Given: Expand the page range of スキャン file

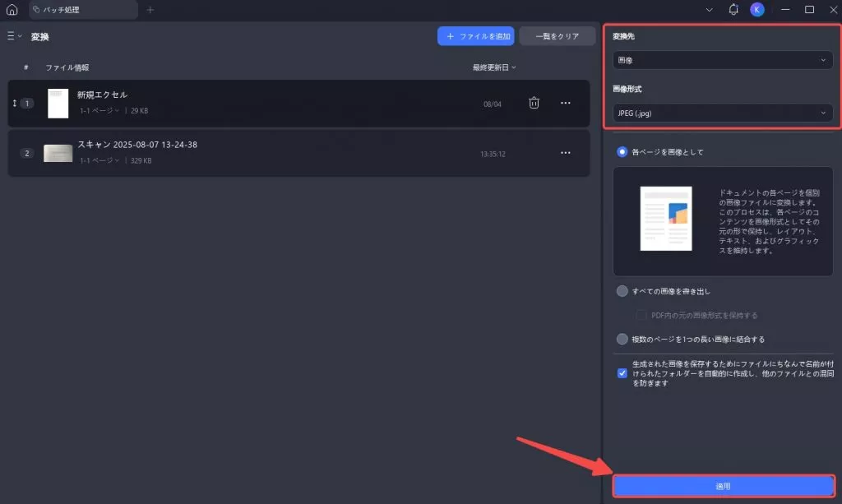Looking at the screenshot, I should coord(99,160).
